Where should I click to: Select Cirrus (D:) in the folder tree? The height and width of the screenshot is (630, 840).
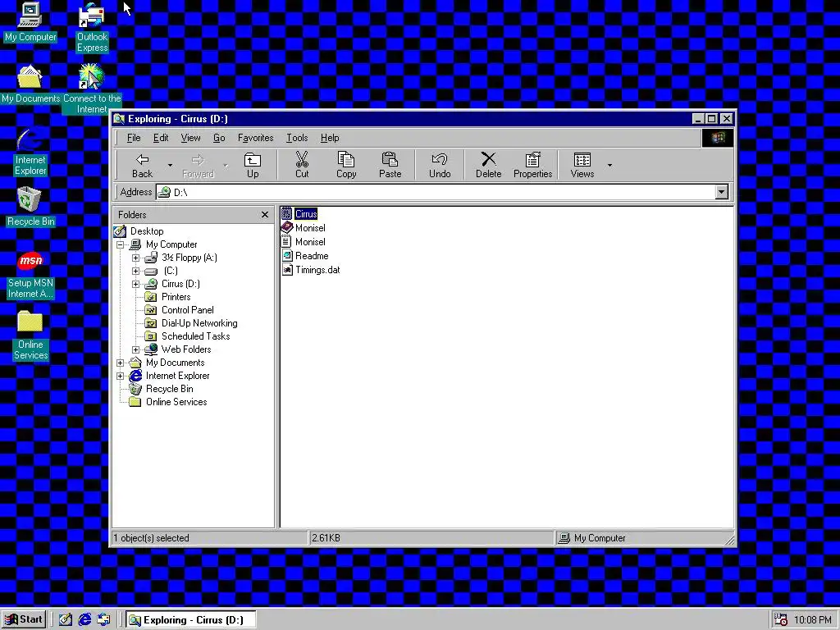(180, 284)
